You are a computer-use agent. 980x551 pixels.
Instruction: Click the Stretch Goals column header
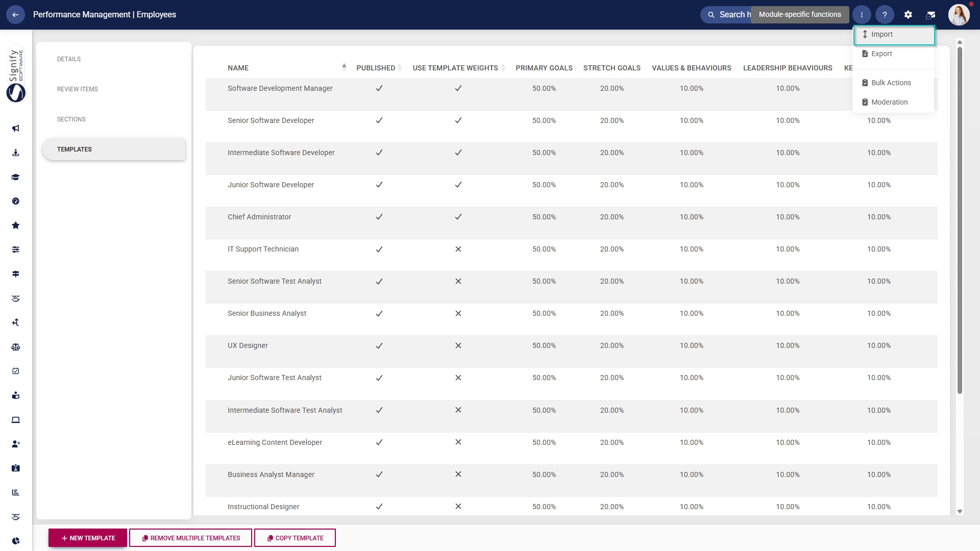click(612, 68)
